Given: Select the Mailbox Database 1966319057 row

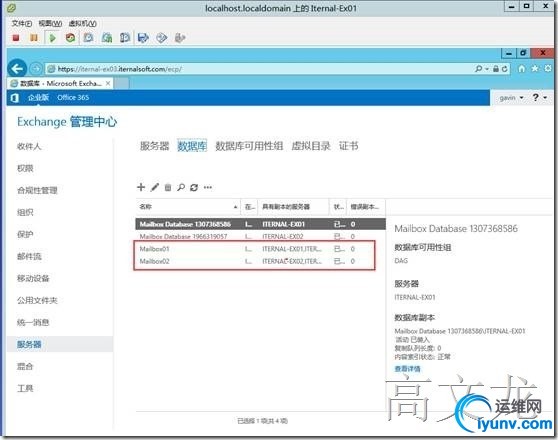Looking at the screenshot, I should coord(260,236).
